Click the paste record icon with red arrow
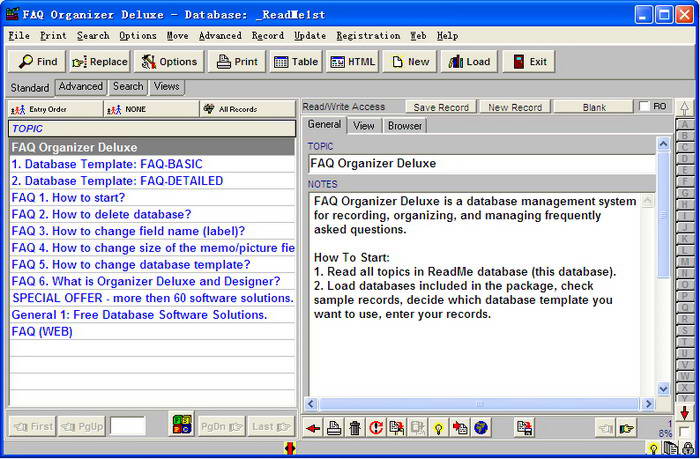 (x=460, y=429)
